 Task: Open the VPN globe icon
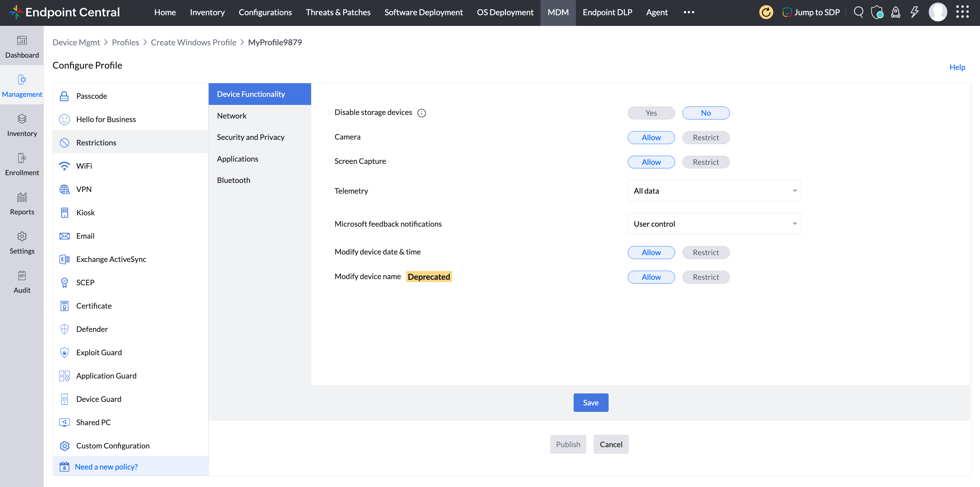tap(64, 189)
